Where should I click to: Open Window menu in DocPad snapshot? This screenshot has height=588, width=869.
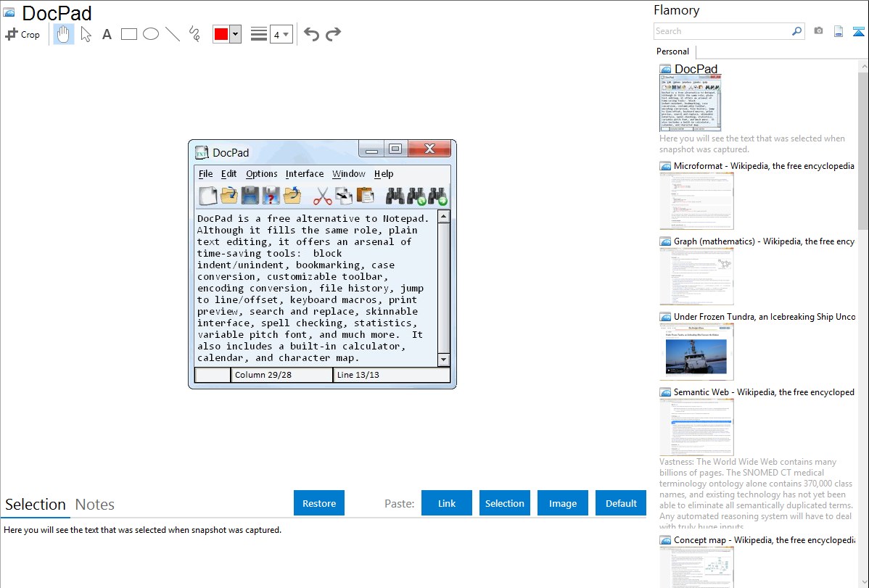pos(349,173)
